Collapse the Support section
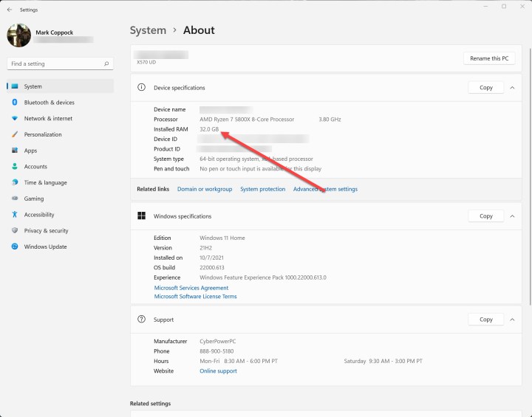Screen dimensions: 532x417 coord(512,320)
